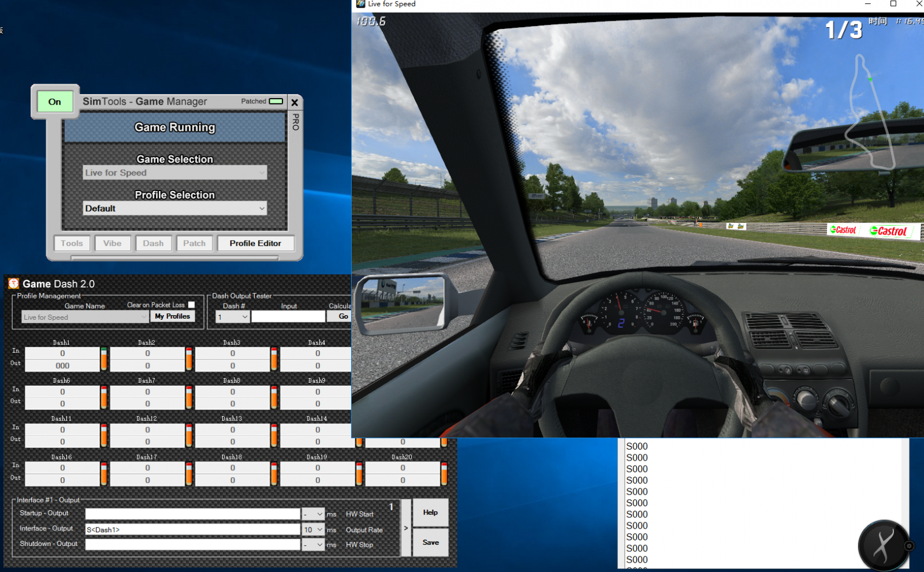Click the Dash17 Out value field
The width and height of the screenshot is (924, 572).
tap(147, 480)
